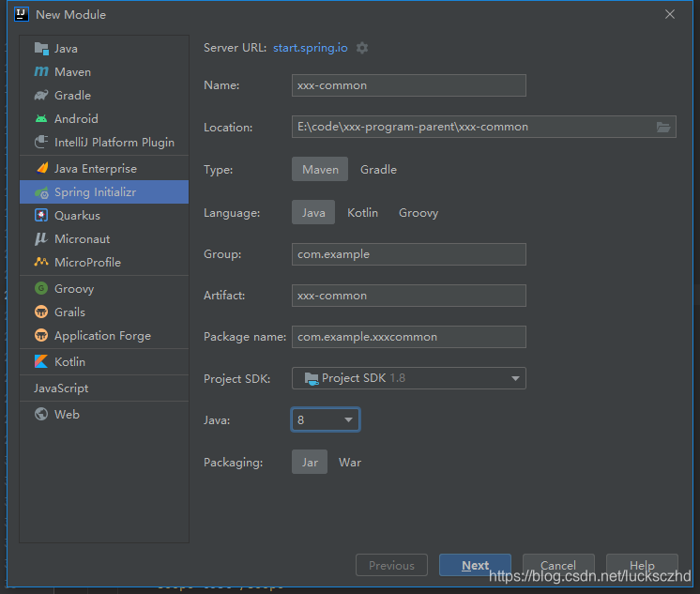The width and height of the screenshot is (700, 594).
Task: Click the Quarkus icon
Action: click(41, 215)
